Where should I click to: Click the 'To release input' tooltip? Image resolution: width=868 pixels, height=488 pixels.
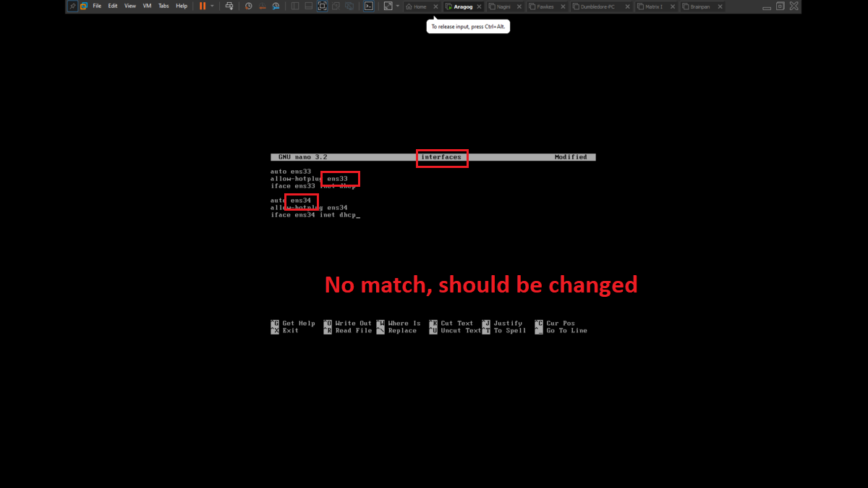(x=468, y=26)
